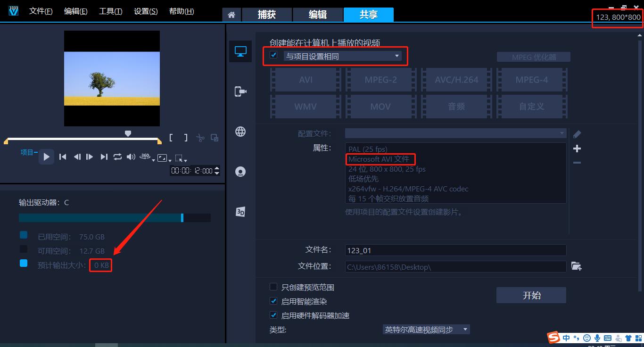Open the web upload icon in the sidebar
Screen dimensions: 644x347
click(240, 132)
